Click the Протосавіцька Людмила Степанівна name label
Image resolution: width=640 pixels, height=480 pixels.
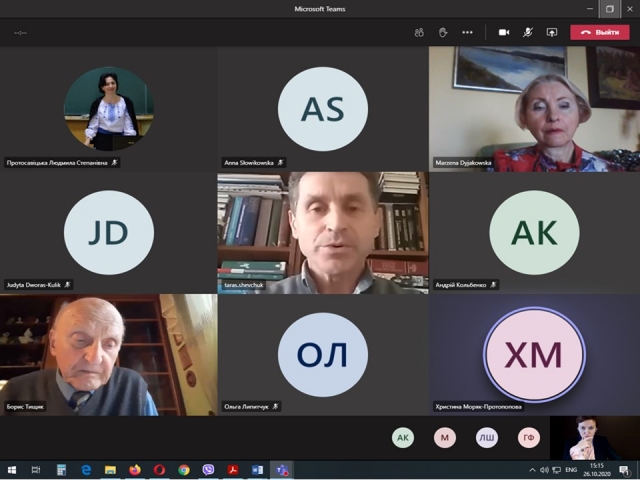click(62, 162)
